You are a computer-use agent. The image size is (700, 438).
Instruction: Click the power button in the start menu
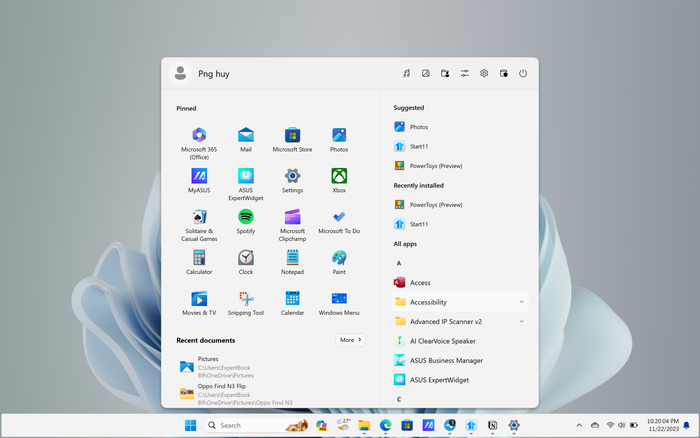pos(523,73)
